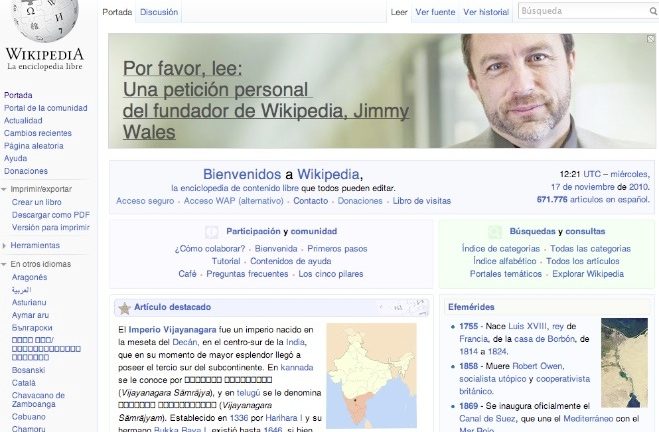Click the search magnifier icon
The image size is (659, 432).
[654, 12]
